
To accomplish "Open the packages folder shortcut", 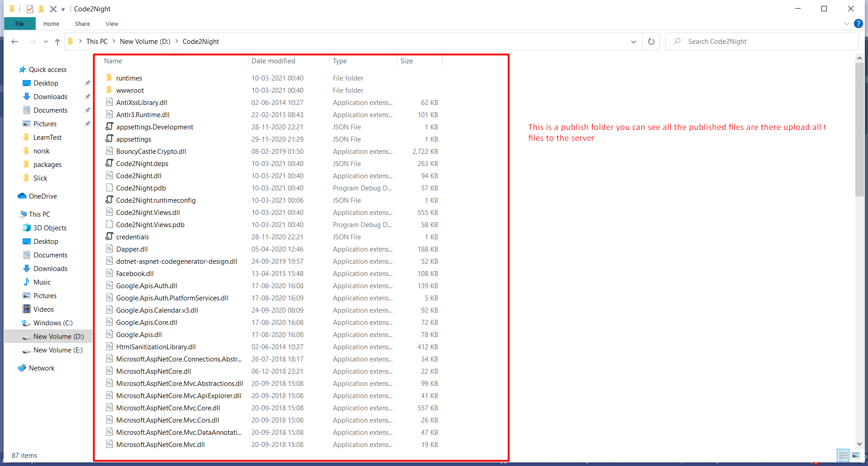I will coord(47,165).
